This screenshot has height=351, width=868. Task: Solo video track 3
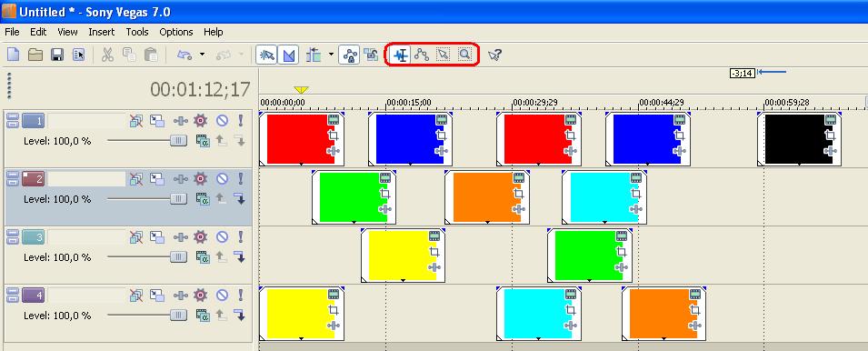coord(241,237)
